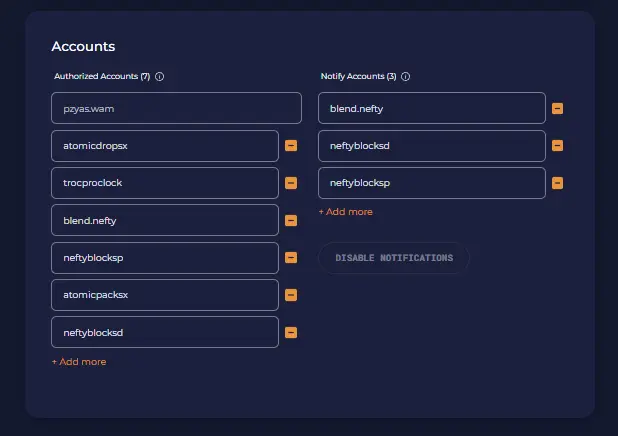Remove neftyblocksp from notify accounts
618x436 pixels.
click(x=557, y=183)
